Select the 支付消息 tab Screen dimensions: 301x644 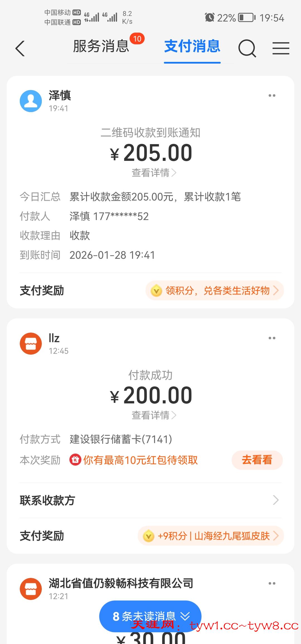pyautogui.click(x=192, y=46)
